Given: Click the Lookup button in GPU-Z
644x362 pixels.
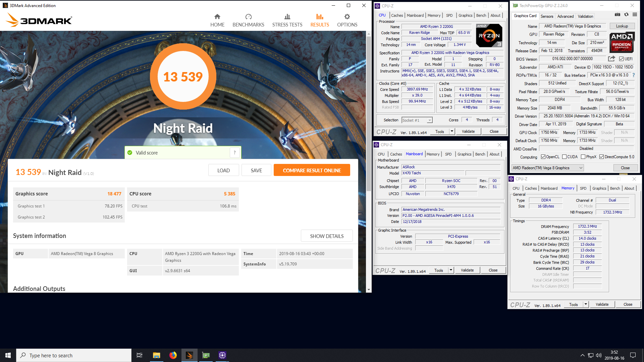Looking at the screenshot, I should [x=622, y=26].
